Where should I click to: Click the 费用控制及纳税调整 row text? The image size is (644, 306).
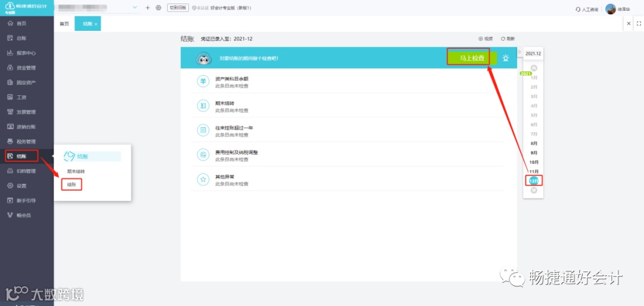(x=236, y=152)
